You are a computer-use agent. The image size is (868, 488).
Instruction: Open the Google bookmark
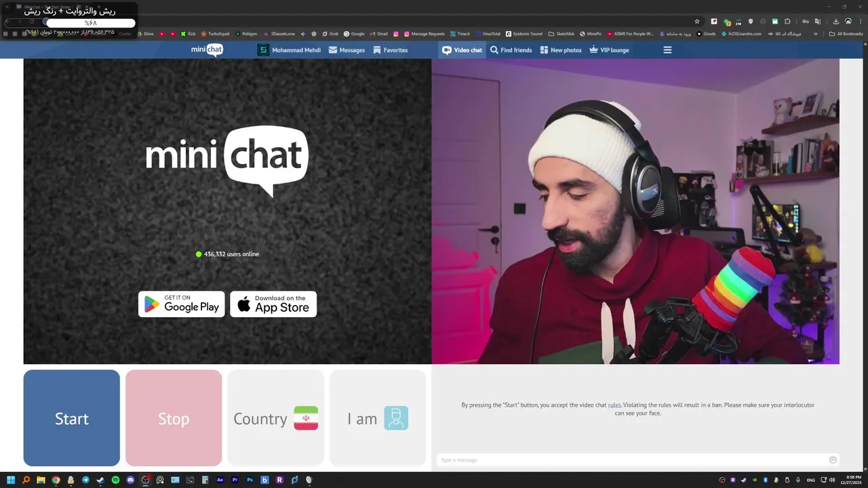point(355,34)
